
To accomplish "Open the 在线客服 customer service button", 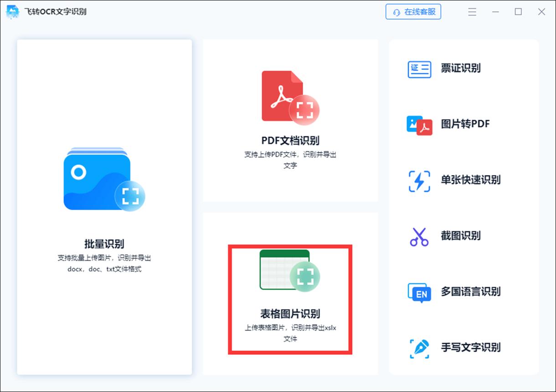I will (x=413, y=12).
